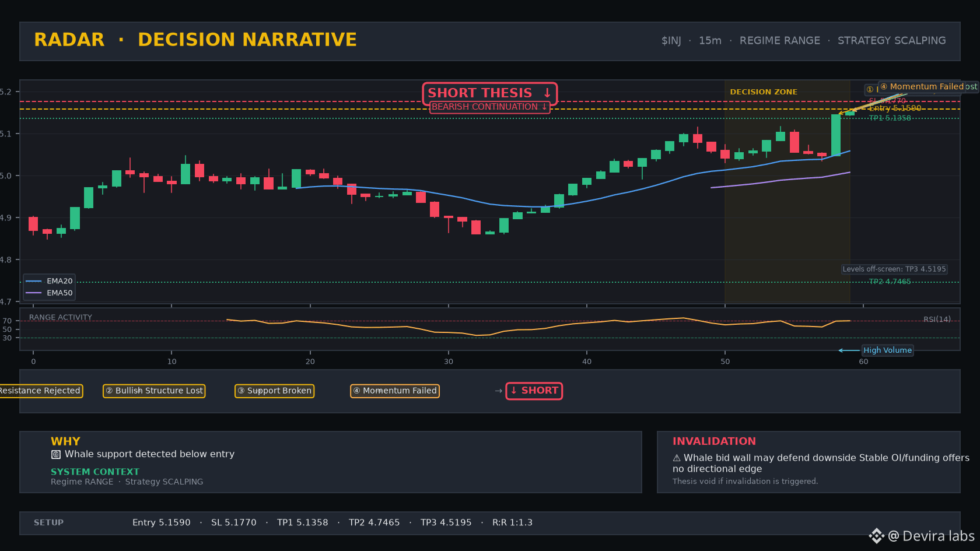Click the SETUP label in the bottom bar
980x551 pixels.
point(48,523)
